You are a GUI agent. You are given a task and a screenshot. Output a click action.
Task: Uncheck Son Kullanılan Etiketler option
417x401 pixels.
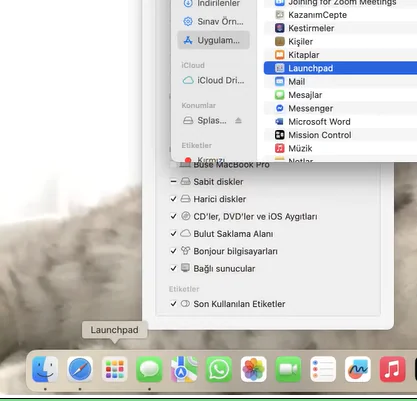coord(173,304)
